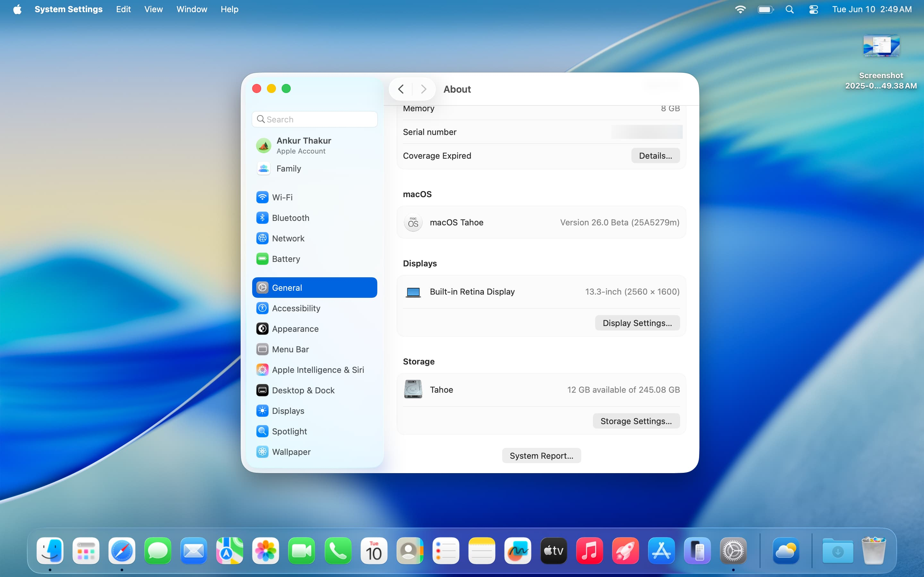Go back using the left chevron
Image resolution: width=924 pixels, height=577 pixels.
pos(401,89)
